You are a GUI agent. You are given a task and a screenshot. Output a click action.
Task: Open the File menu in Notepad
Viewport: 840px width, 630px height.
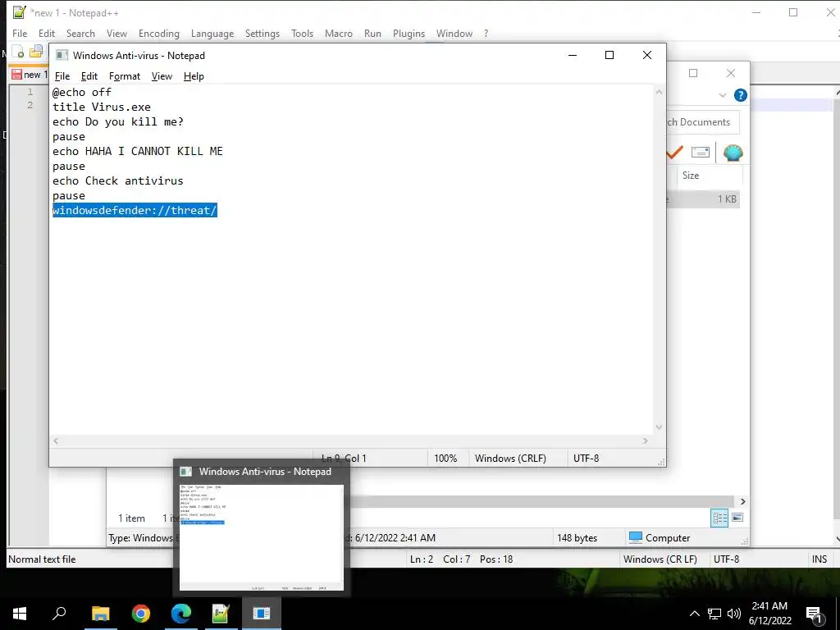[x=62, y=76]
